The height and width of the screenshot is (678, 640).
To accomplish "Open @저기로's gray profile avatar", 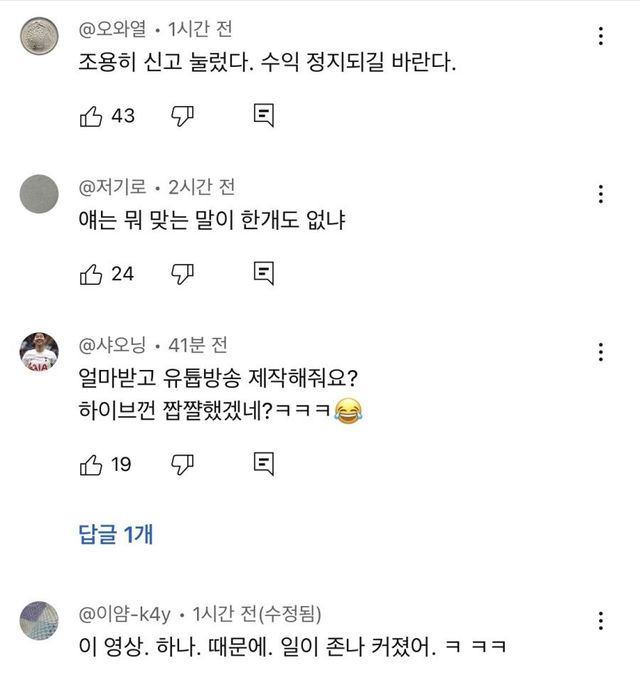I will [x=40, y=194].
